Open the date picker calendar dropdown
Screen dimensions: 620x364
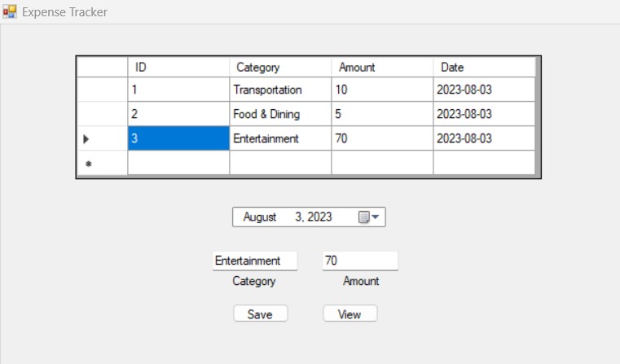(371, 217)
